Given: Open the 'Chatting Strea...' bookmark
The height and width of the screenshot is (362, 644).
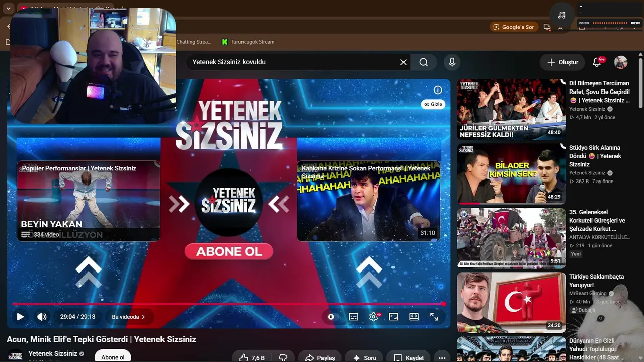Looking at the screenshot, I should tap(194, 42).
